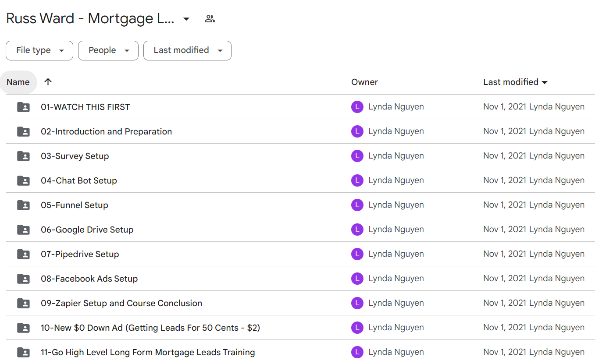
Task: Click the folder icon for 08-Facebook Ads Setup
Action: tap(23, 279)
